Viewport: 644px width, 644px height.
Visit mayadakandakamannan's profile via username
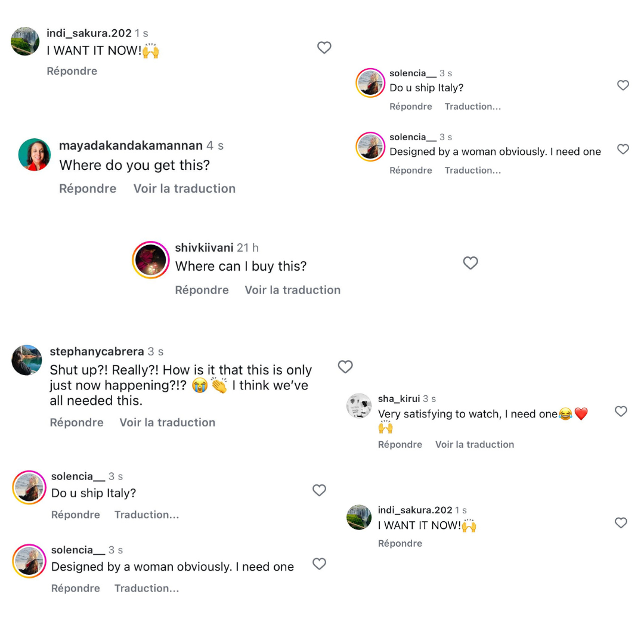(131, 145)
